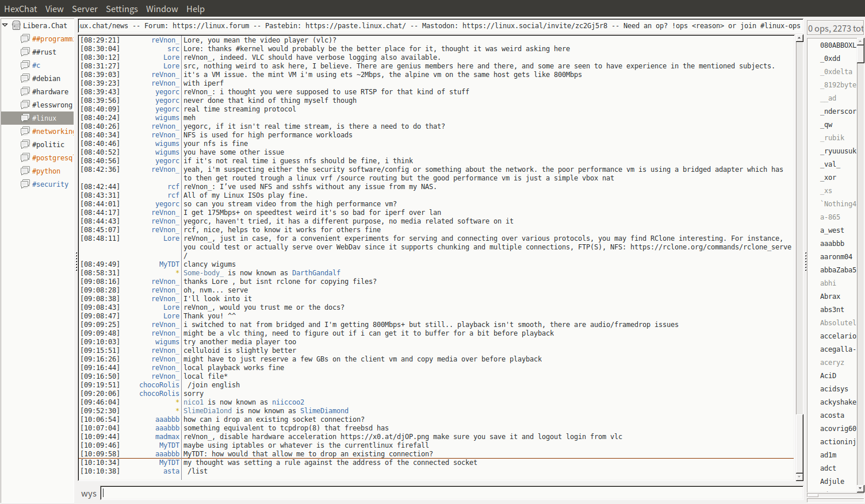Click the #lesswrong channel icon
The width and height of the screenshot is (865, 504).
(25, 105)
